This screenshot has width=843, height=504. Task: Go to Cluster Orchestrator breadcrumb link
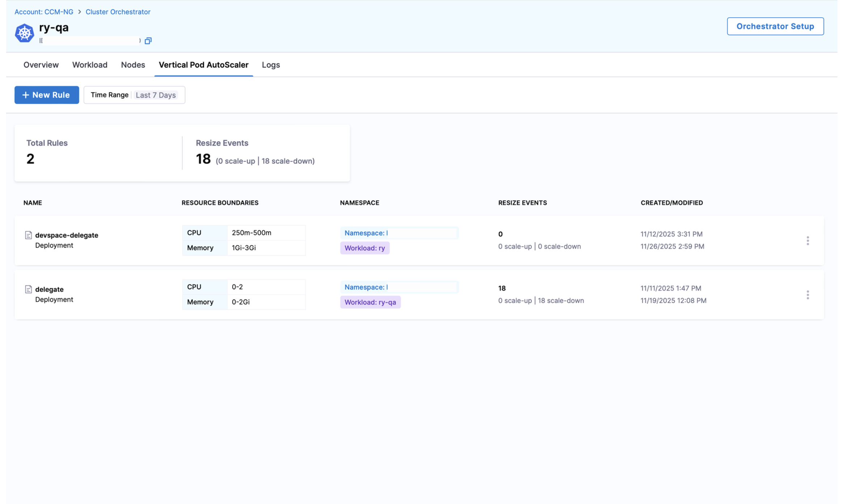click(x=118, y=12)
